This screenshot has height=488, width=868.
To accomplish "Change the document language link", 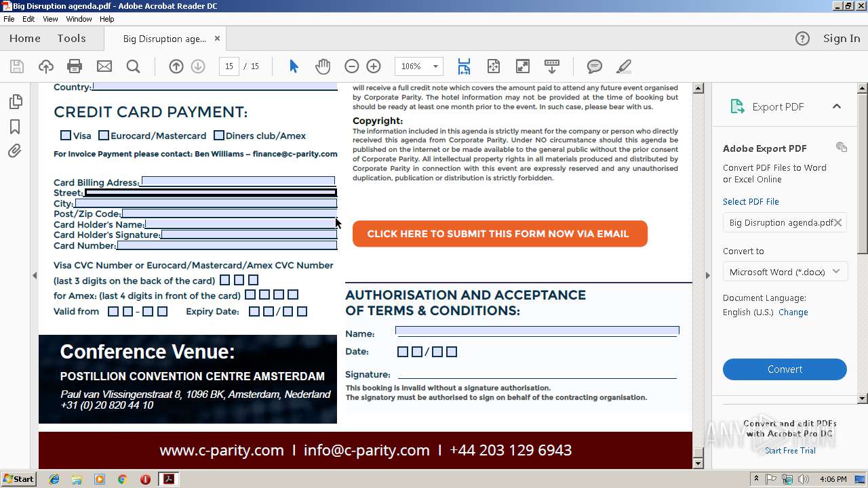I will click(x=793, y=312).
